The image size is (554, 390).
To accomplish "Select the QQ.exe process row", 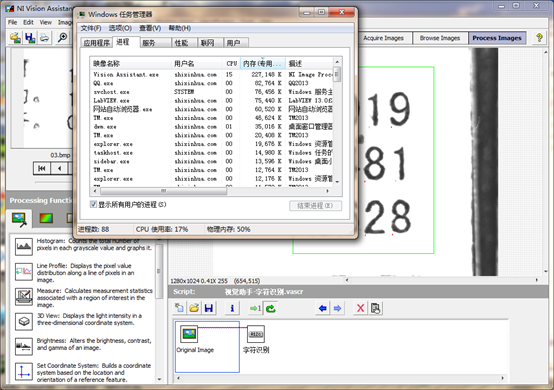I will pos(211,83).
